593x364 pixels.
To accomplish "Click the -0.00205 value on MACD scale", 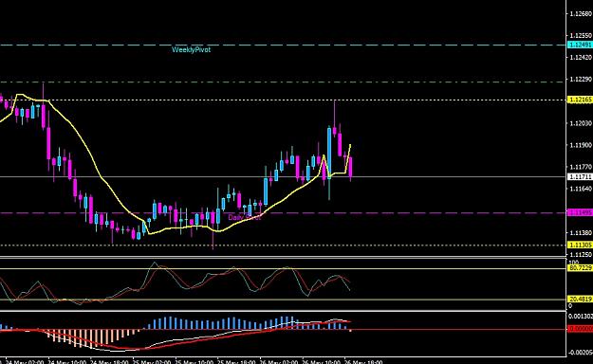I will pyautogui.click(x=581, y=352).
